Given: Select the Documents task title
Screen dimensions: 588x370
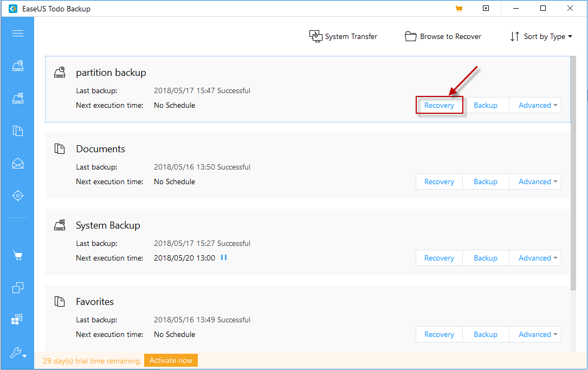Looking at the screenshot, I should [x=100, y=149].
